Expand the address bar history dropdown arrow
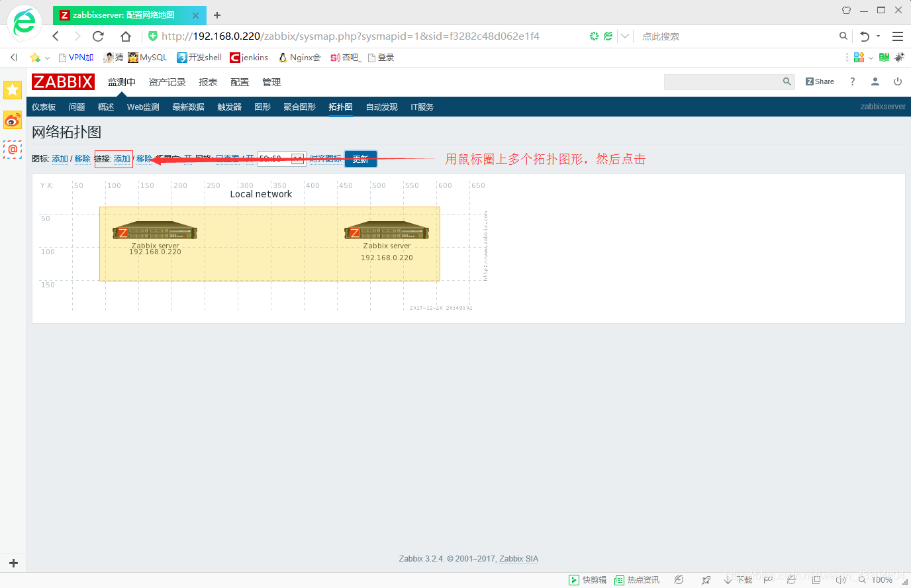This screenshot has height=588, width=911. click(x=624, y=36)
